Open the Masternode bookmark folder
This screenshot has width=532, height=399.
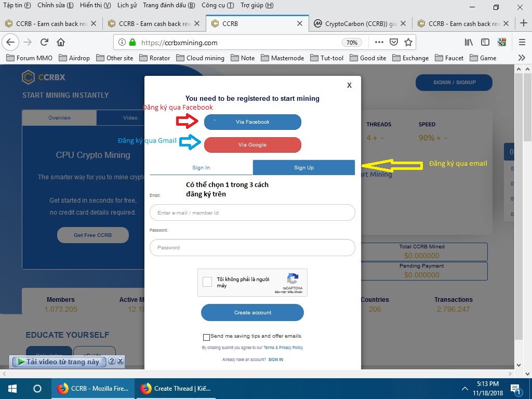pos(282,58)
